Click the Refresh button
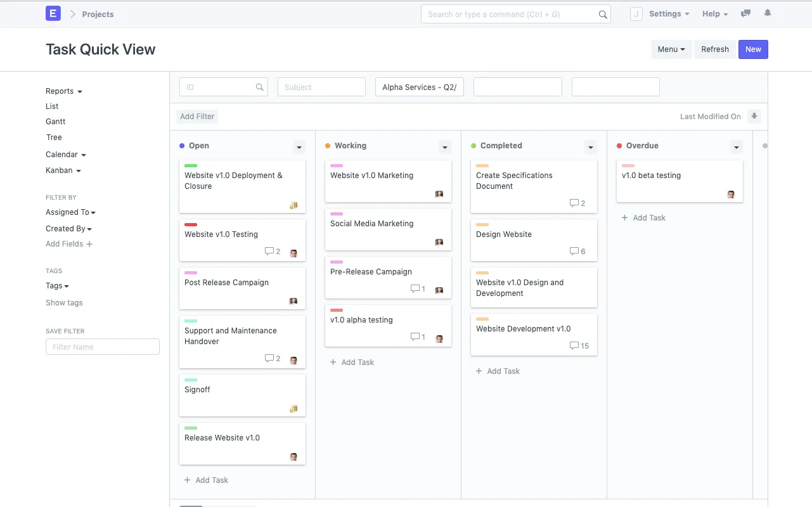 (715, 49)
